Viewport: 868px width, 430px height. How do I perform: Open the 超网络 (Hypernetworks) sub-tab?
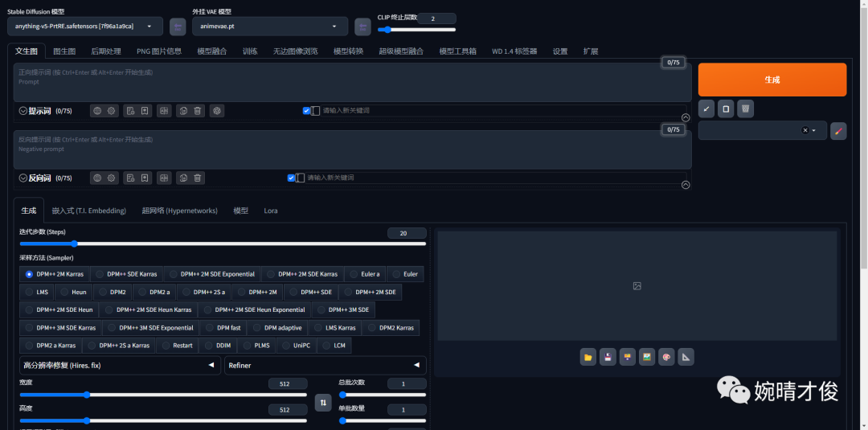click(x=179, y=211)
